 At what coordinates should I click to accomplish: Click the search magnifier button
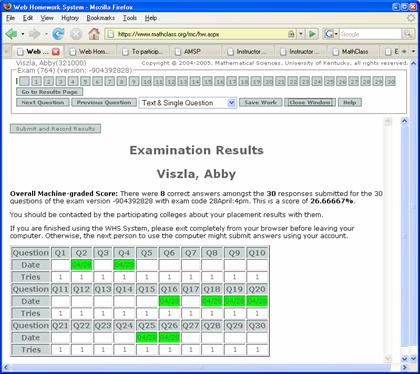click(x=407, y=34)
